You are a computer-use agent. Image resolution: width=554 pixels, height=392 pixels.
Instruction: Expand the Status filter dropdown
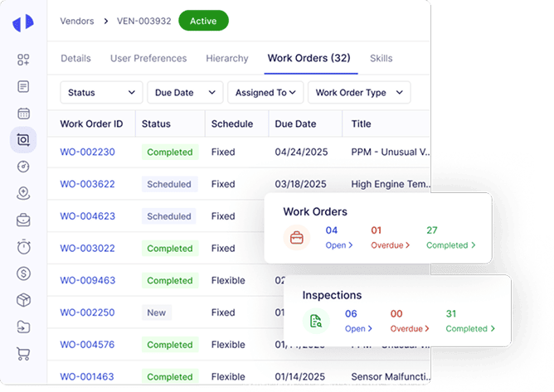click(101, 93)
